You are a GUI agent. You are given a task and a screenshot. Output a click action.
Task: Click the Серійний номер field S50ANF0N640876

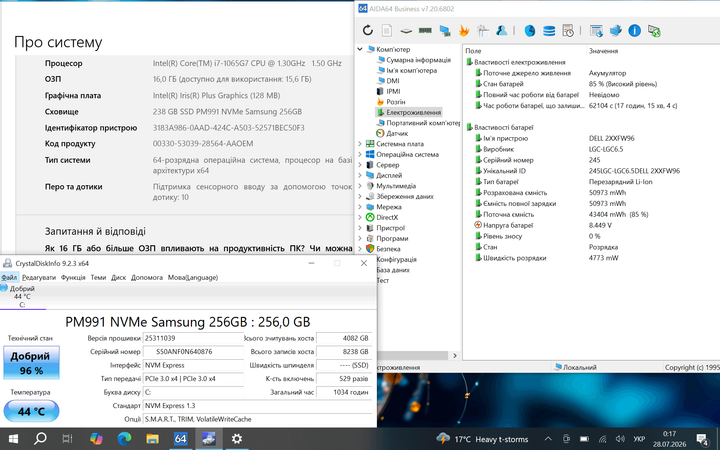[x=193, y=352]
